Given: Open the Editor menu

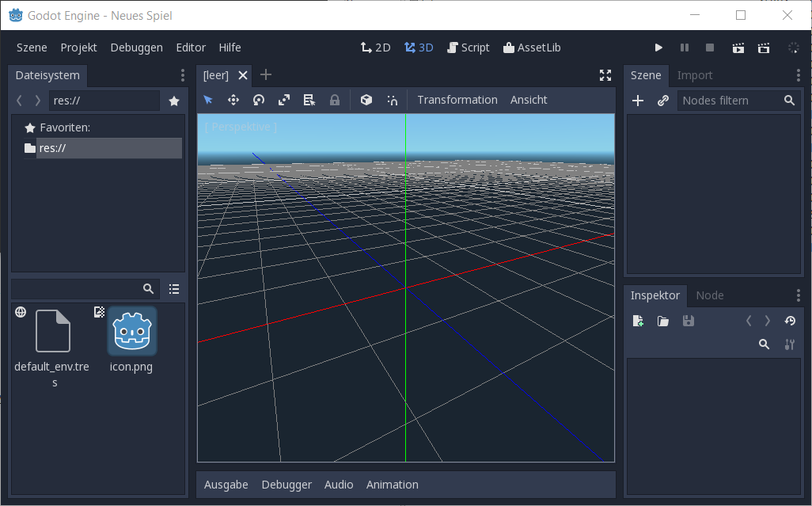Looking at the screenshot, I should pyautogui.click(x=191, y=48).
